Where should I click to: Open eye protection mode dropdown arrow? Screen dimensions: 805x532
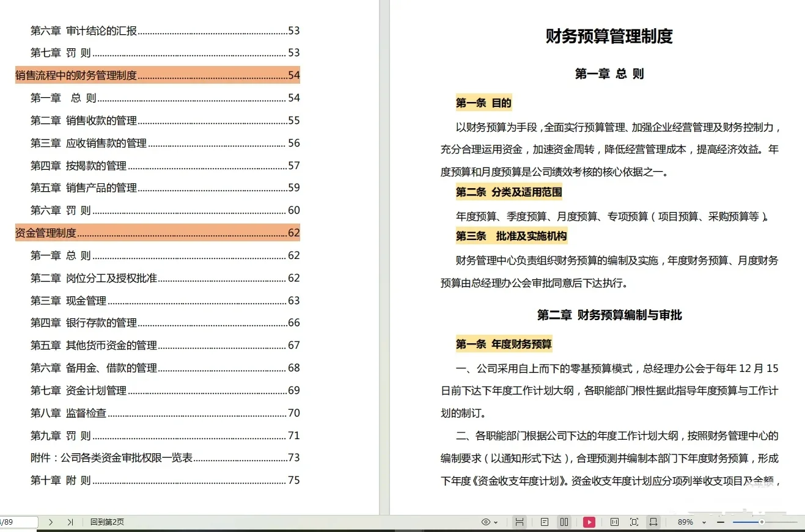(496, 522)
